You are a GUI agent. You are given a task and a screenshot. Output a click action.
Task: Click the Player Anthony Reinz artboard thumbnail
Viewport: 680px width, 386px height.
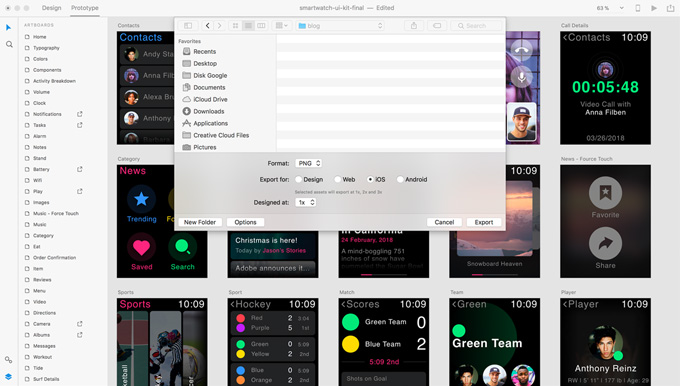point(605,342)
